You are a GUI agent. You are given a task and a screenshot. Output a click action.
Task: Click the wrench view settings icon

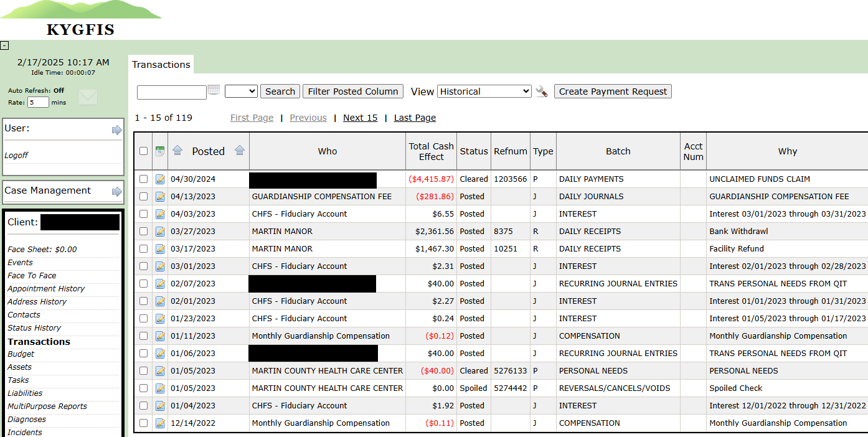tap(542, 92)
